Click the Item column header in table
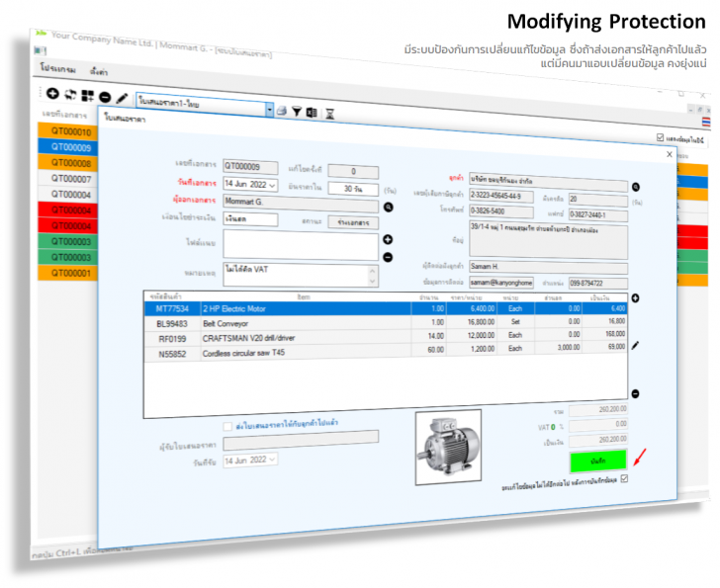The width and height of the screenshot is (720, 588). pyautogui.click(x=304, y=296)
